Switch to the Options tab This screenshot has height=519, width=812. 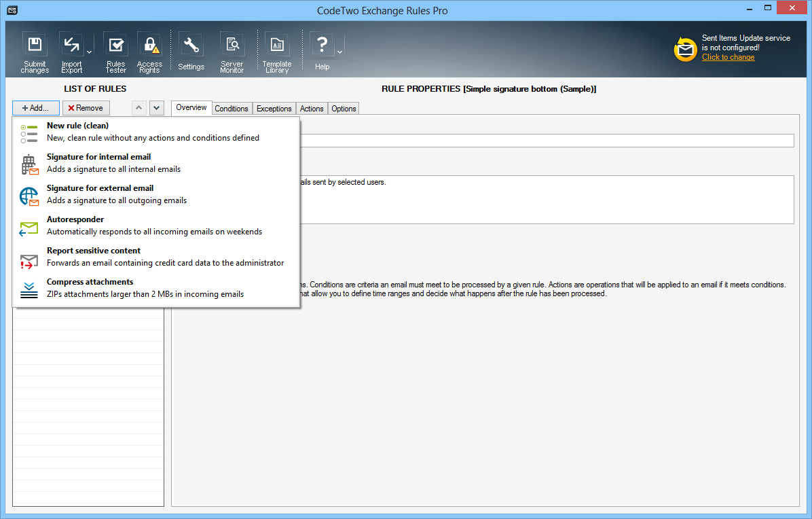pyautogui.click(x=344, y=108)
